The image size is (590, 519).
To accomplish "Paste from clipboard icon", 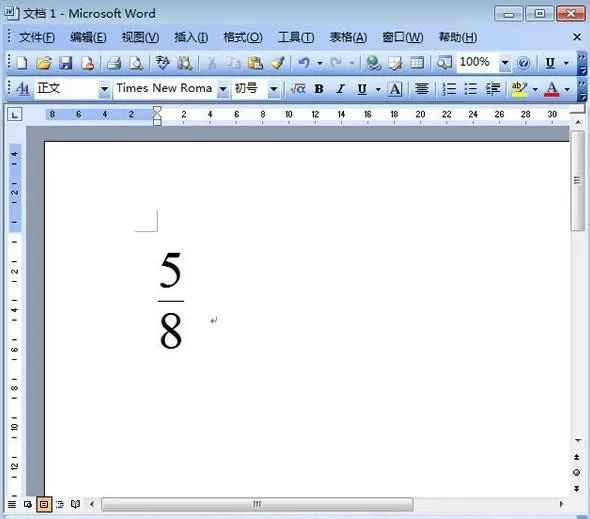I will (255, 63).
